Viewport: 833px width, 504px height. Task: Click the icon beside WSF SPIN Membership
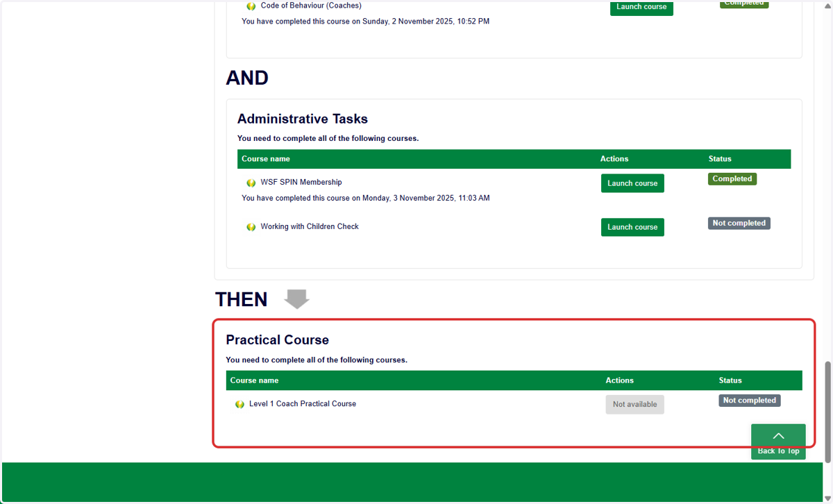pyautogui.click(x=251, y=183)
